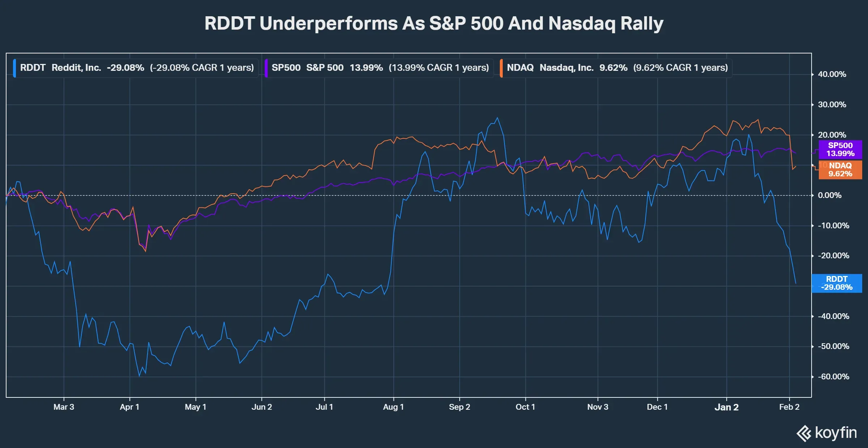Click the Mar 3 date label
Viewport: 868px width, 448px height.
coord(64,407)
